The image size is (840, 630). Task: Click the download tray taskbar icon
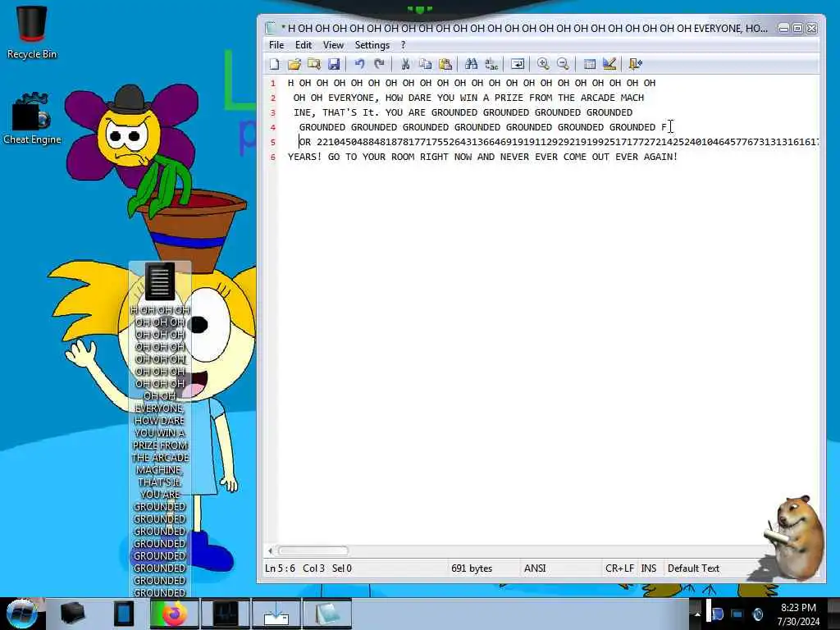click(276, 614)
